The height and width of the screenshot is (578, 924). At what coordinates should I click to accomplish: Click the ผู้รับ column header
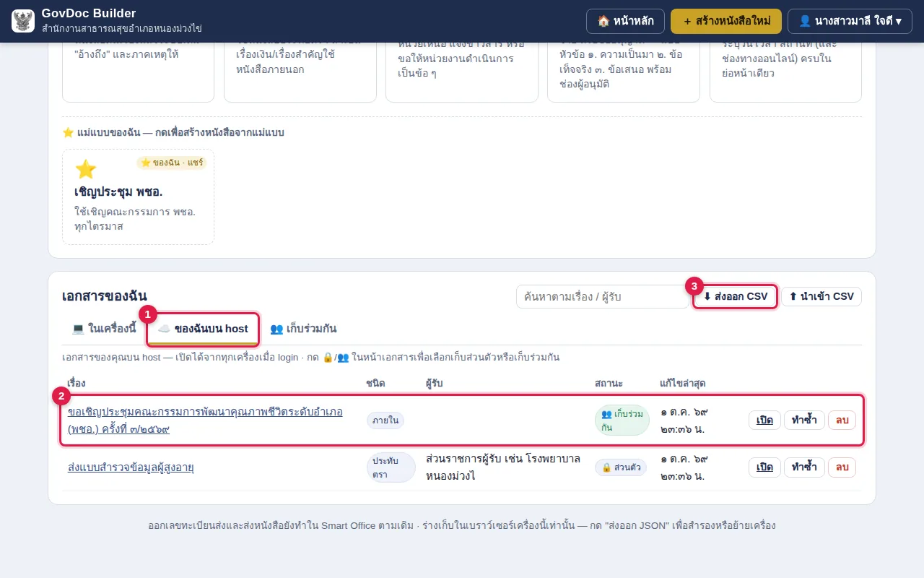434,383
